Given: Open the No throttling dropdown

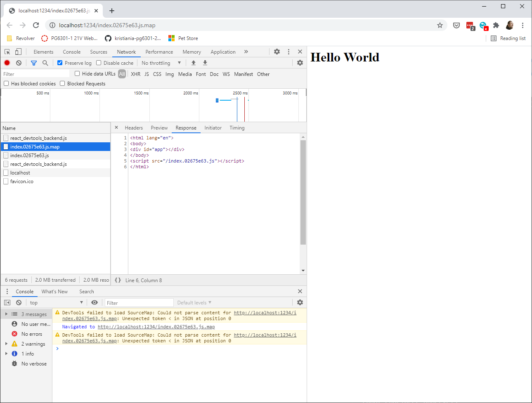Looking at the screenshot, I should coord(161,63).
